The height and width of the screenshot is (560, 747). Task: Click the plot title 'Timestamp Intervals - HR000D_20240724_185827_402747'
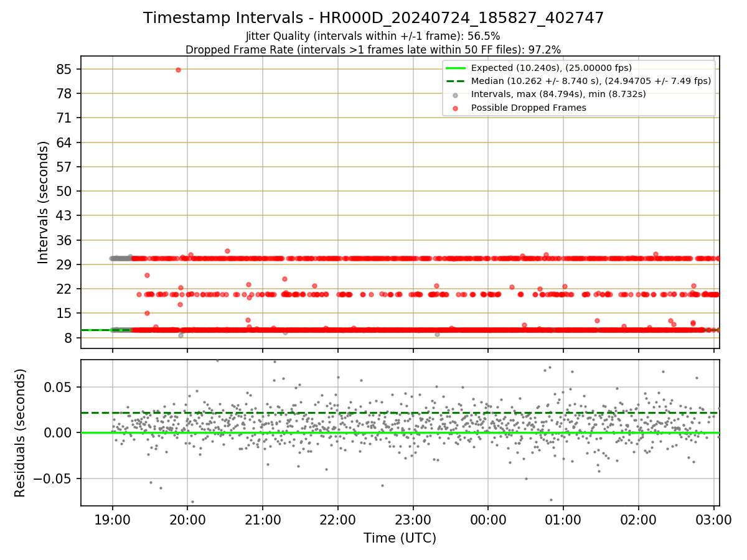tap(374, 18)
